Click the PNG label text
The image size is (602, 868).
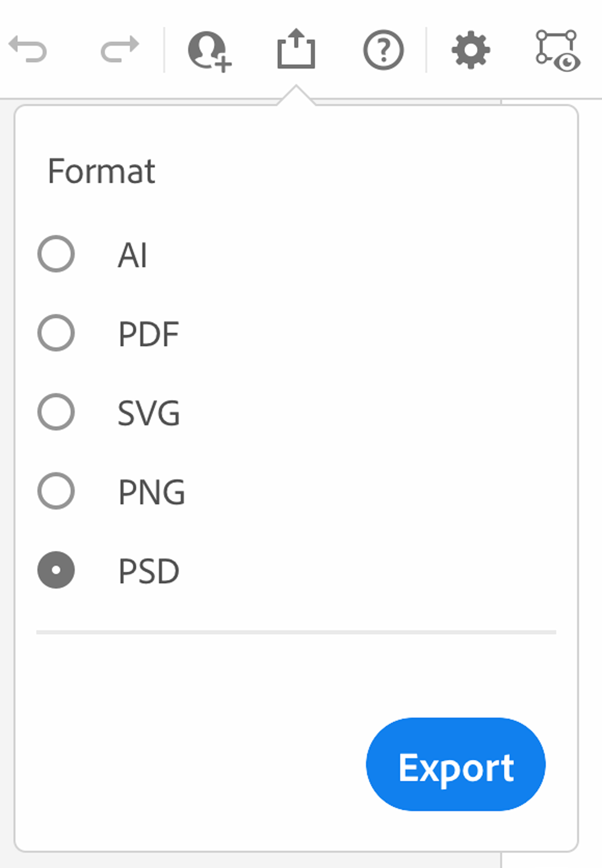[152, 491]
